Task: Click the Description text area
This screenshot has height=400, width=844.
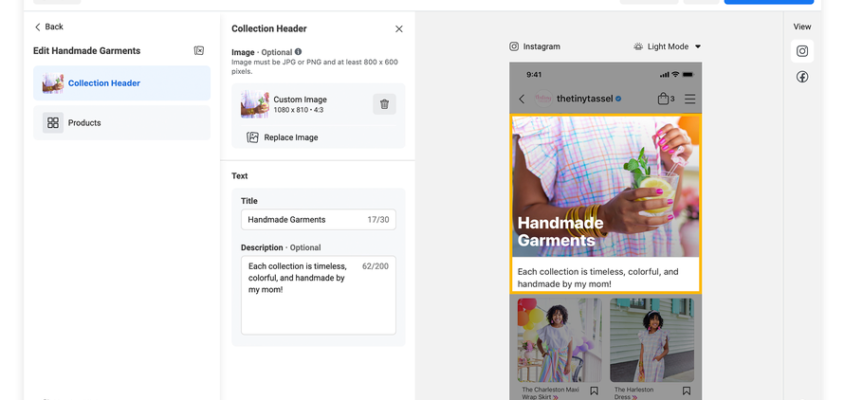Action: click(x=318, y=295)
